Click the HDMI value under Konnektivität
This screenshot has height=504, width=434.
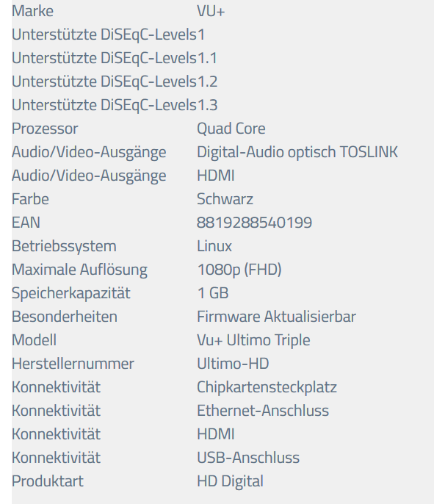point(216,434)
